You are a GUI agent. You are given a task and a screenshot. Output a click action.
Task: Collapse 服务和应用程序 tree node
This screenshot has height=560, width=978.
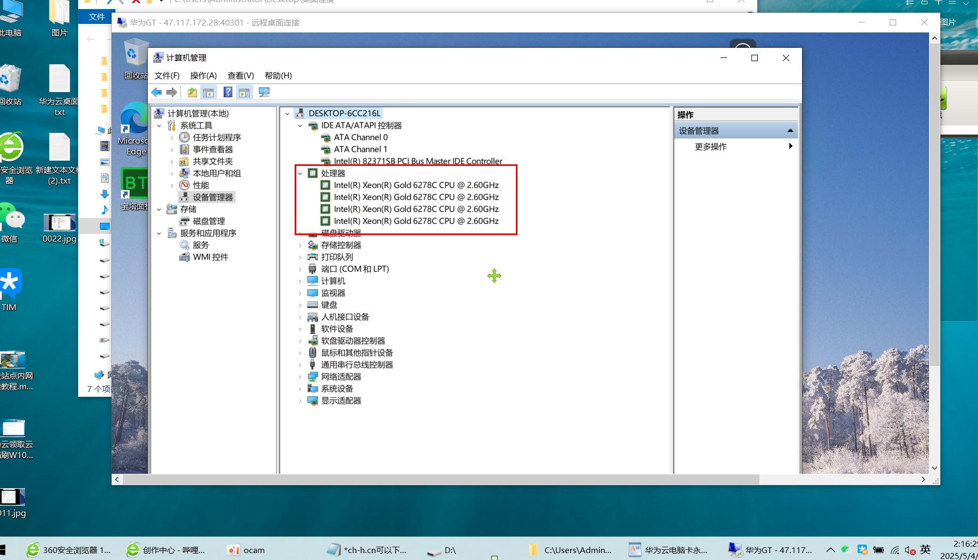click(159, 233)
